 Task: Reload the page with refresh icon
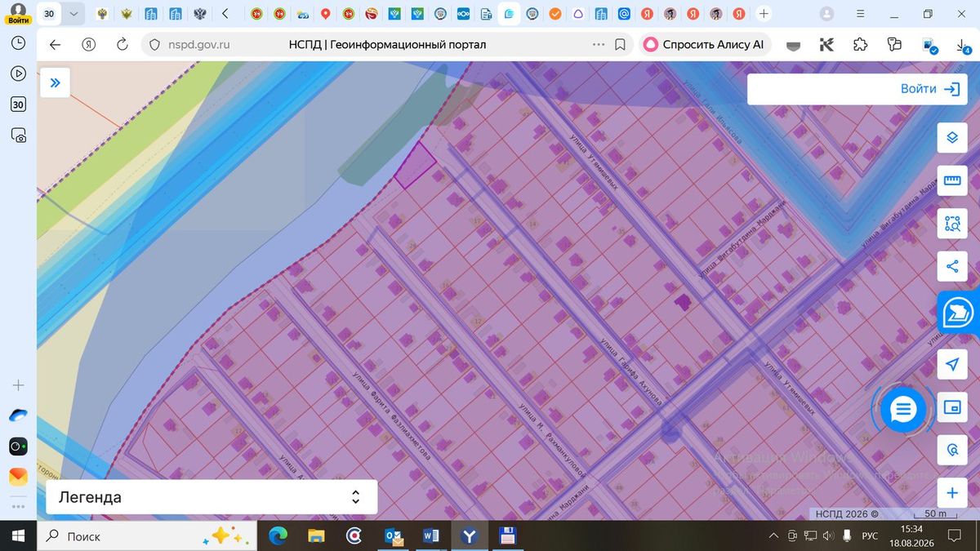click(122, 45)
